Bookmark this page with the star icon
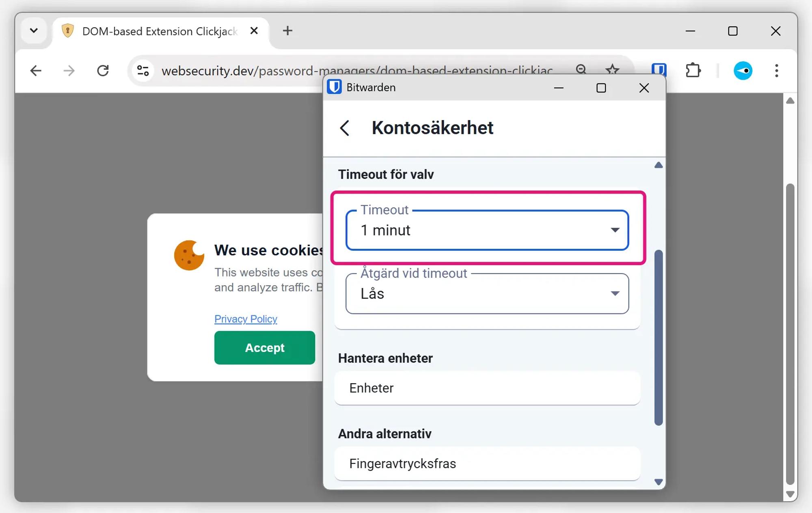812x513 pixels. pyautogui.click(x=612, y=69)
